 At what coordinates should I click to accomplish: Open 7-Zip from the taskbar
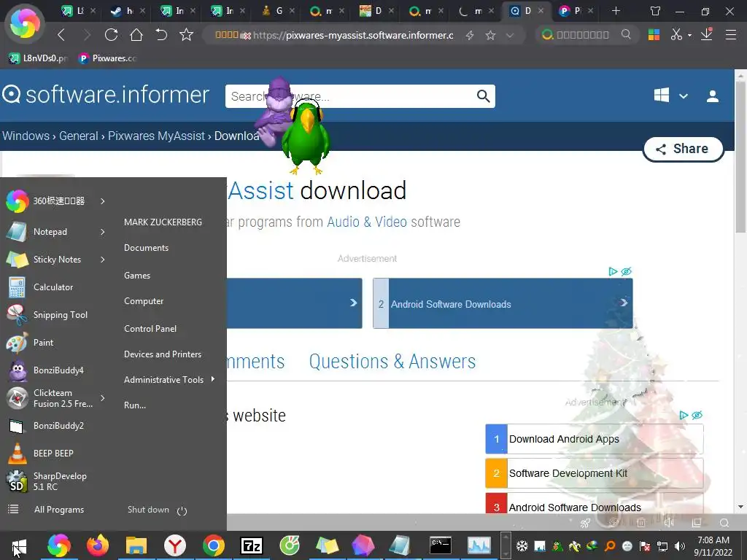click(x=252, y=545)
